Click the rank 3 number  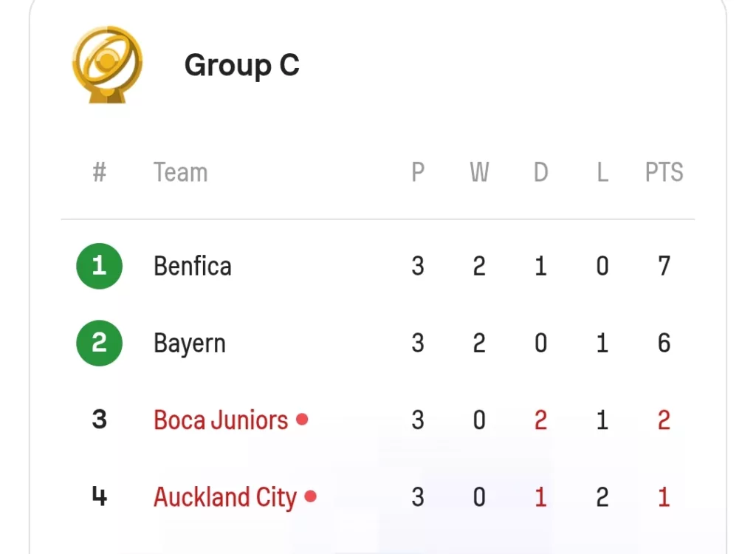point(100,420)
